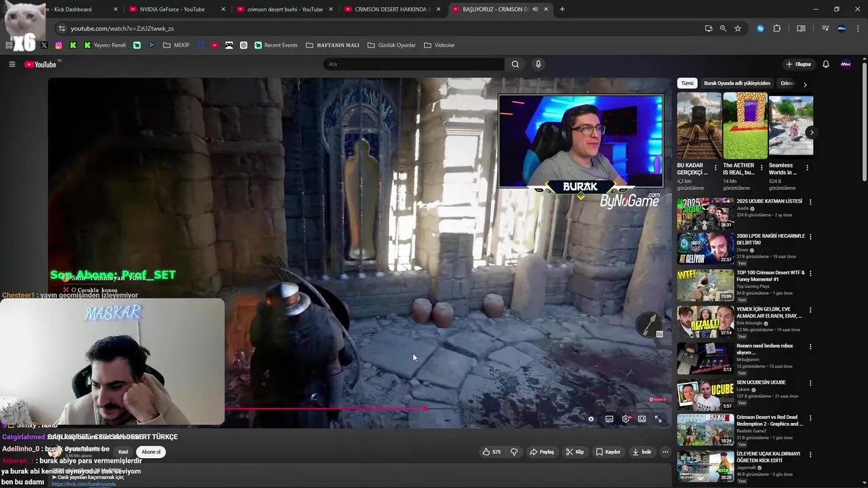Open options for 2025 UCUBE KATMAN LİSTESİ video
Viewport: 868px width, 488px height.
coord(810,202)
